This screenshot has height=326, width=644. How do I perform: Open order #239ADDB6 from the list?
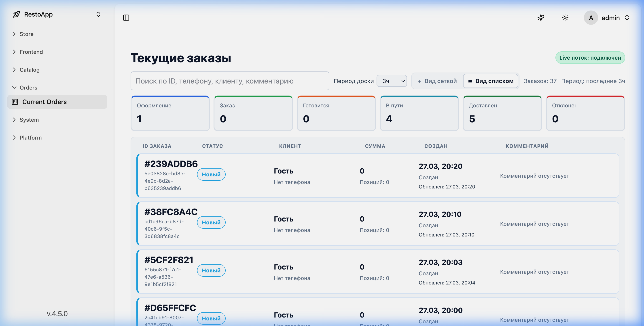click(171, 164)
